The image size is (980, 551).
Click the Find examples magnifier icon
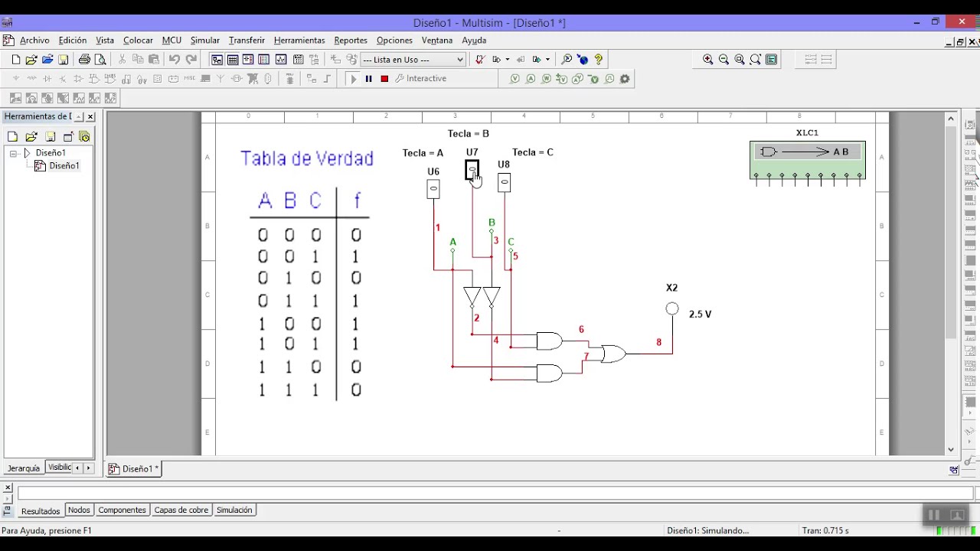click(567, 59)
